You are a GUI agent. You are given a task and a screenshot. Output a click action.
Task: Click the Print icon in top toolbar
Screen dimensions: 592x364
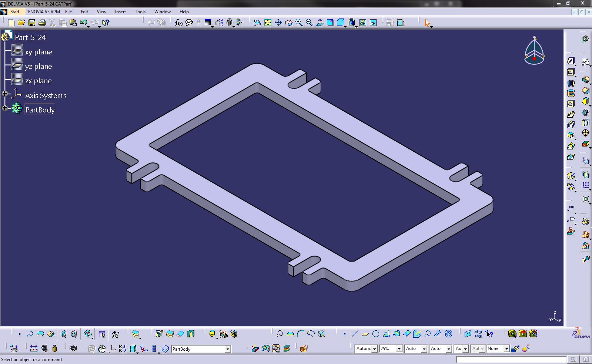pos(42,23)
